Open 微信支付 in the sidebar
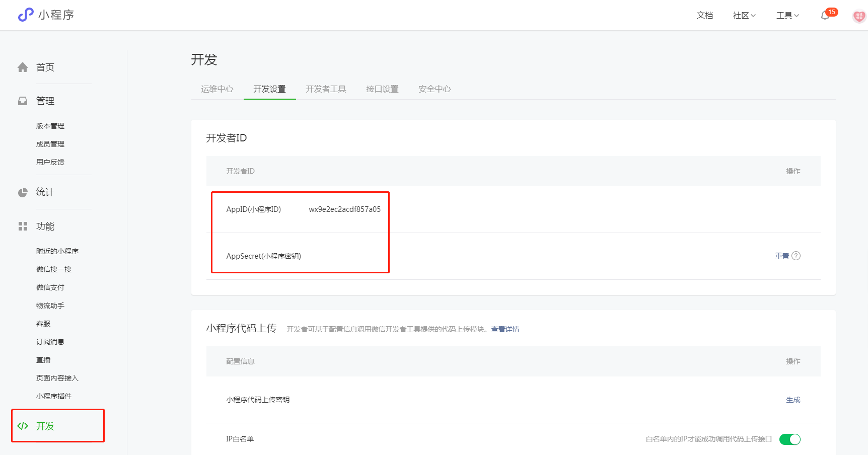The image size is (868, 455). click(50, 287)
